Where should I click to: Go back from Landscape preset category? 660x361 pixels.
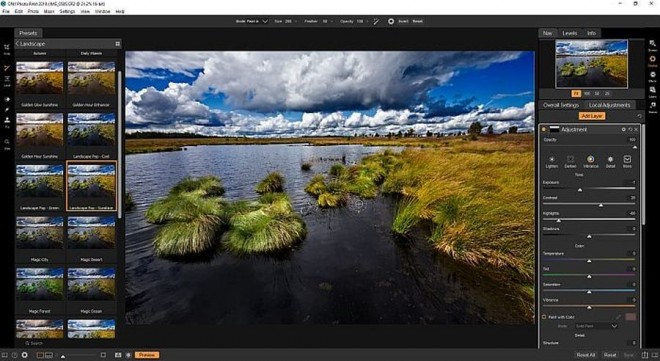tap(18, 44)
